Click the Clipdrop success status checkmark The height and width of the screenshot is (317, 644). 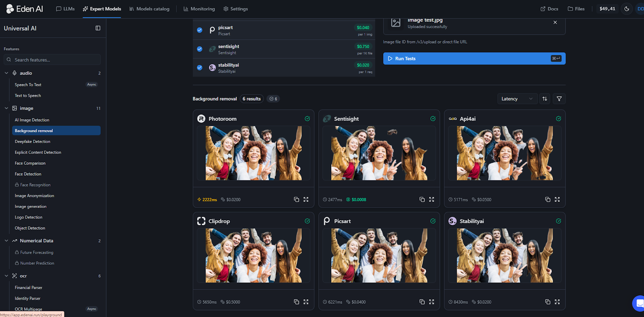(307, 221)
